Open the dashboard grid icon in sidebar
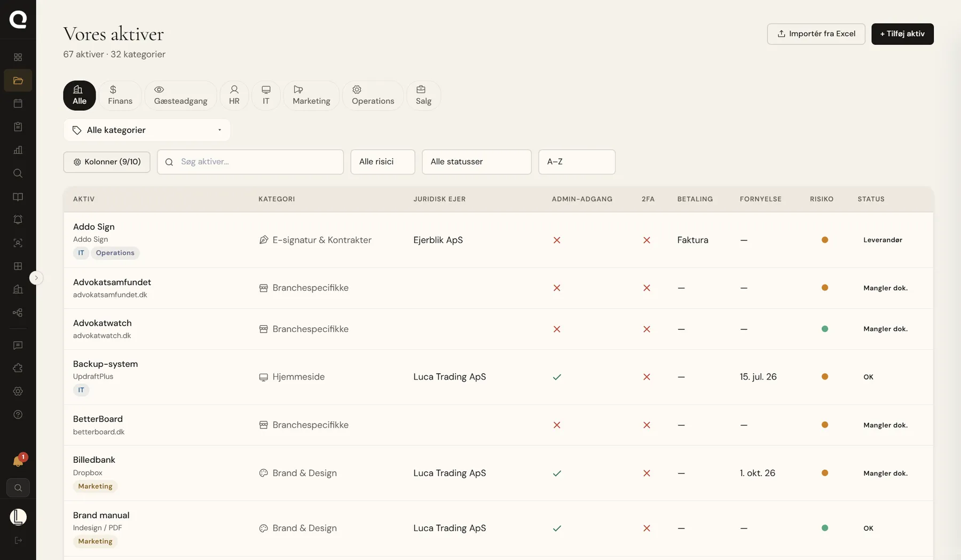This screenshot has width=961, height=560. (18, 57)
